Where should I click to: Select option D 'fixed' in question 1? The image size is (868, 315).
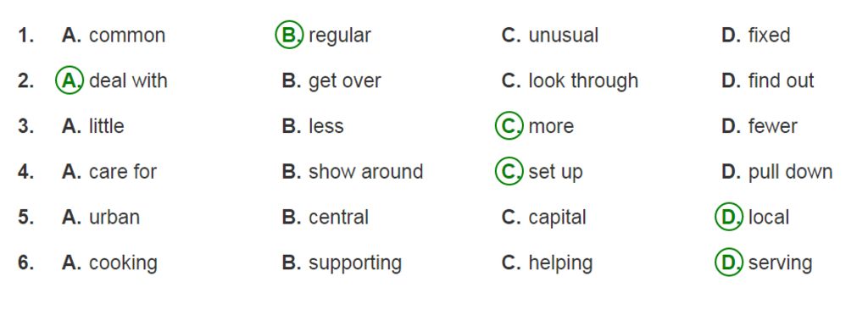(755, 36)
